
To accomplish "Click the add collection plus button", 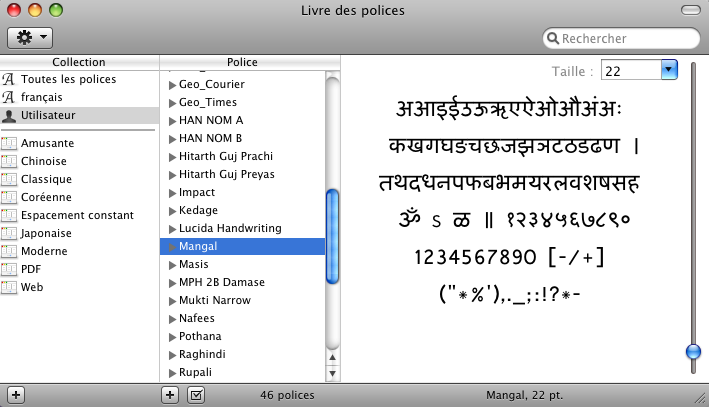I will coord(16,394).
